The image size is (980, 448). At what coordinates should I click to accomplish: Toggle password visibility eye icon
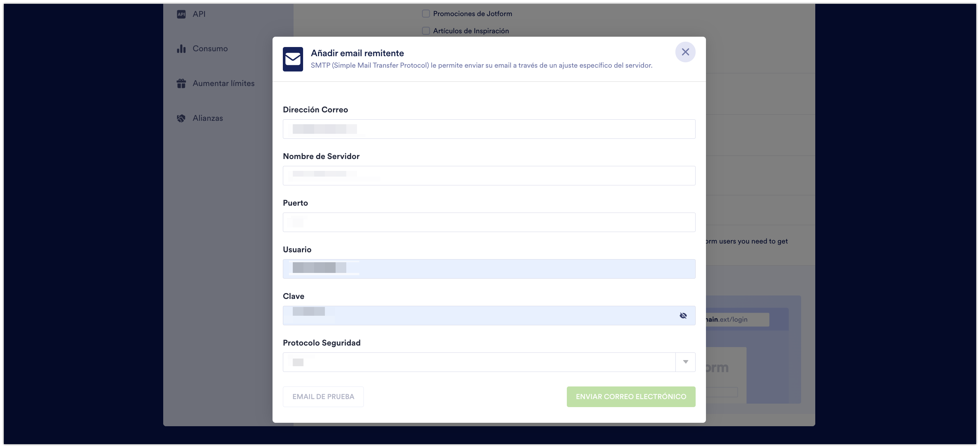coord(683,316)
